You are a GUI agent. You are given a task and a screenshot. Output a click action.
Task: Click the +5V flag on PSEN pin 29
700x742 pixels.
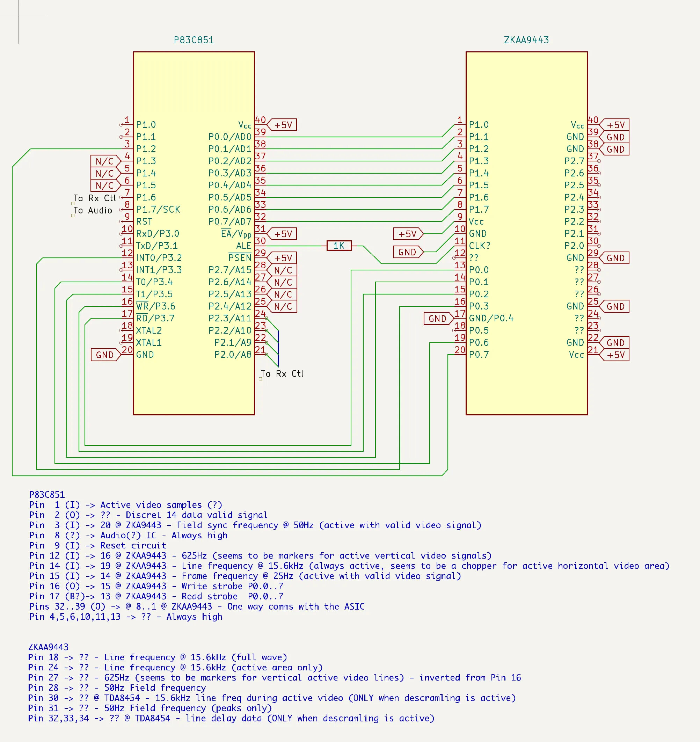coord(283,258)
